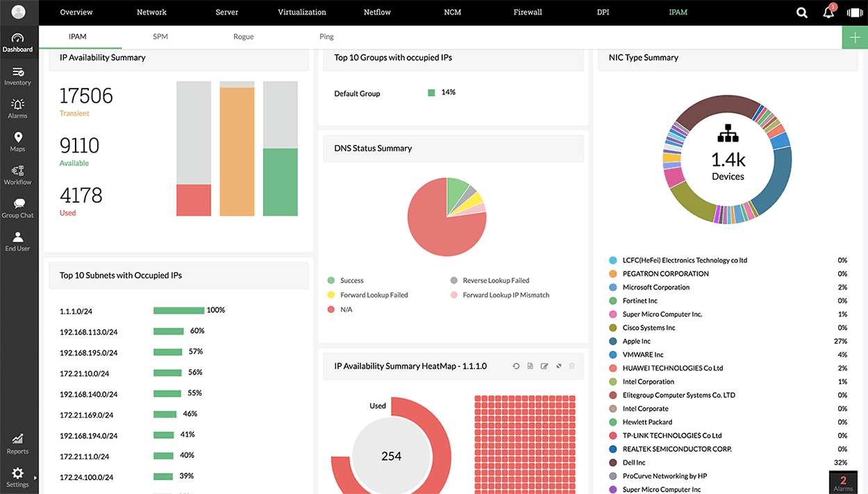Open the notifications bell
Image resolution: width=868 pixels, height=494 pixels.
[x=828, y=12]
